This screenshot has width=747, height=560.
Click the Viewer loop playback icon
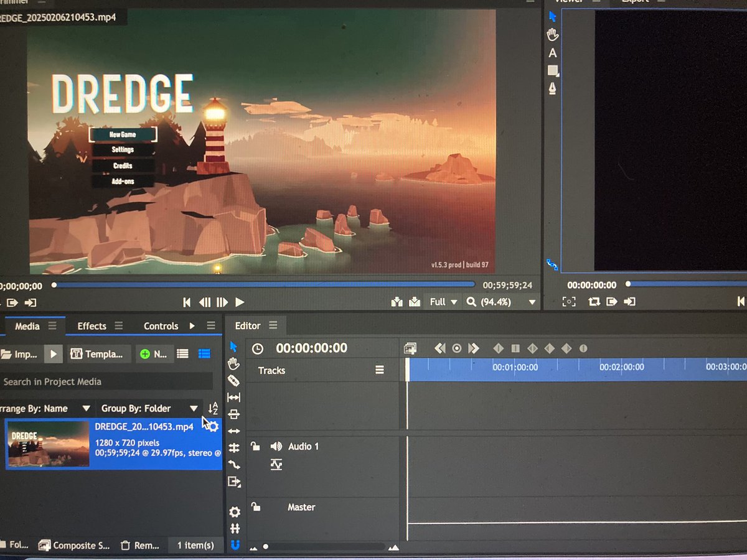[x=594, y=302]
